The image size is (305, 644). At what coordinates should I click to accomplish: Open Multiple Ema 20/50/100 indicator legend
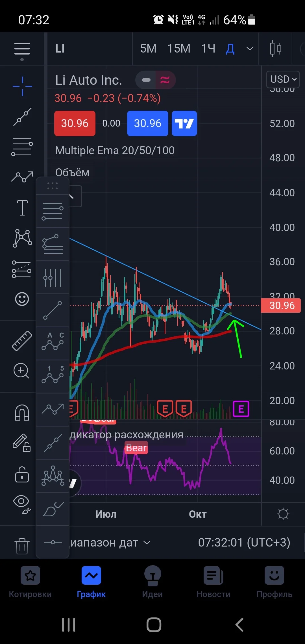pyautogui.click(x=115, y=150)
